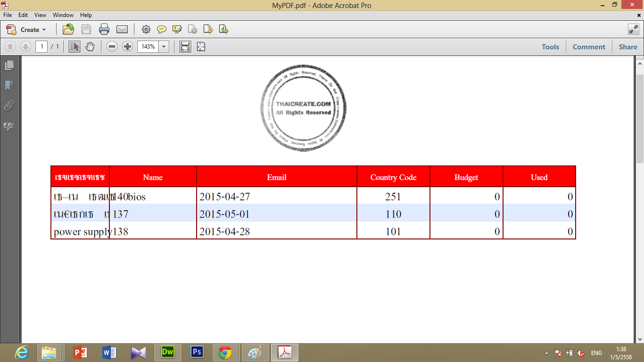This screenshot has height=362, width=644.
Task: Open a file with the folder icon
Action: click(68, 29)
